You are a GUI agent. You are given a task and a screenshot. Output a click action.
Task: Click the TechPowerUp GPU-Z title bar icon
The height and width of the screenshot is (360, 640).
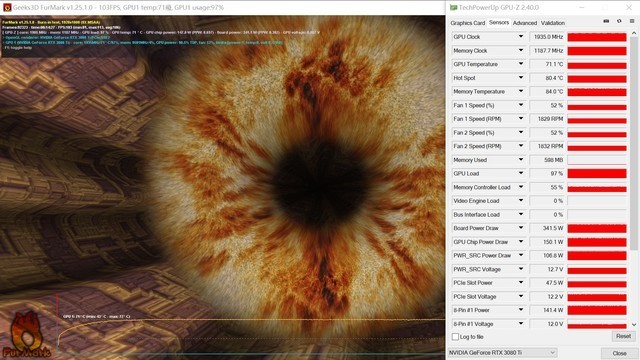pyautogui.click(x=453, y=7)
